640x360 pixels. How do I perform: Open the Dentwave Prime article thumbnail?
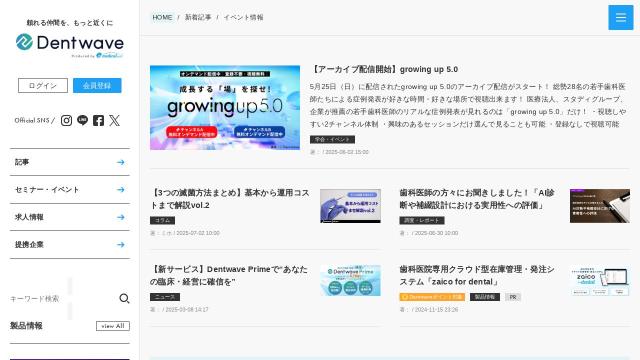350,280
